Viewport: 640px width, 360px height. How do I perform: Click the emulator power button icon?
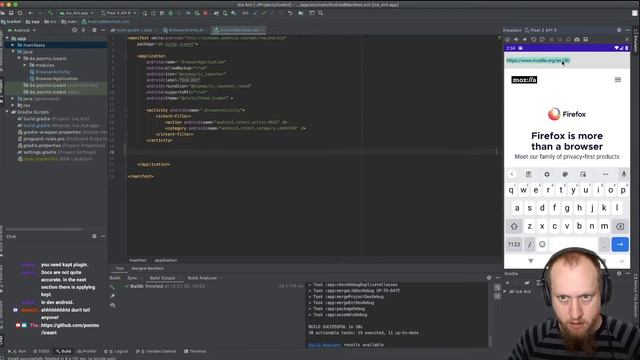pyautogui.click(x=507, y=40)
